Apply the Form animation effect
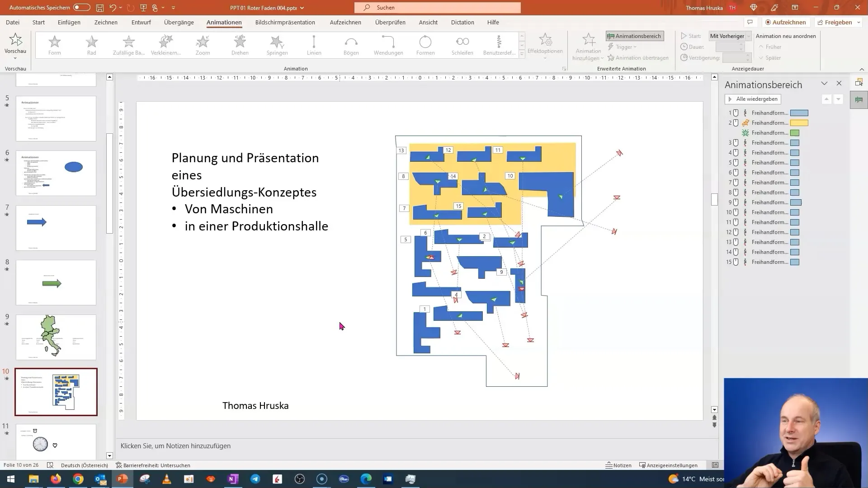 (x=55, y=45)
